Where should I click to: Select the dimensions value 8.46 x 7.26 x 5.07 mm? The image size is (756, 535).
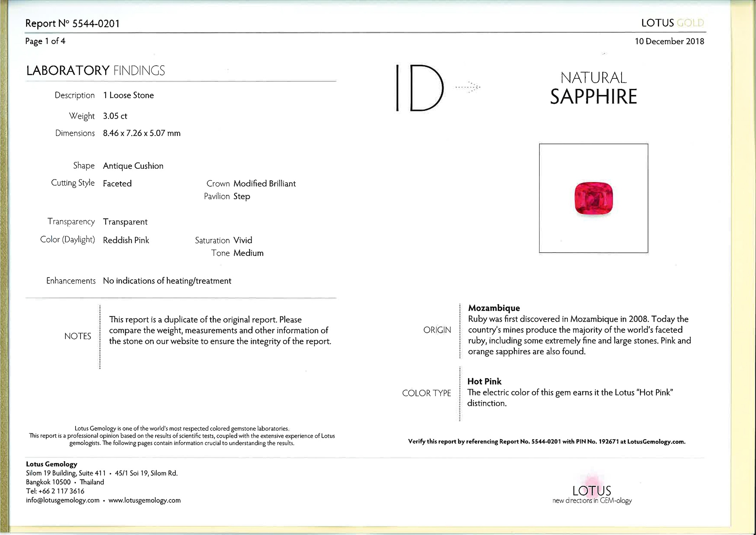point(142,133)
